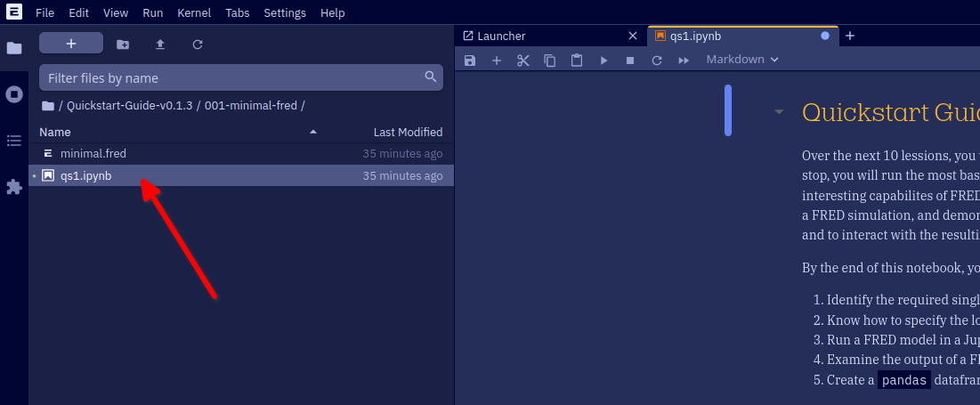Open the extension manager puzzle icon
Screen dimensions: 980x405
click(13, 187)
